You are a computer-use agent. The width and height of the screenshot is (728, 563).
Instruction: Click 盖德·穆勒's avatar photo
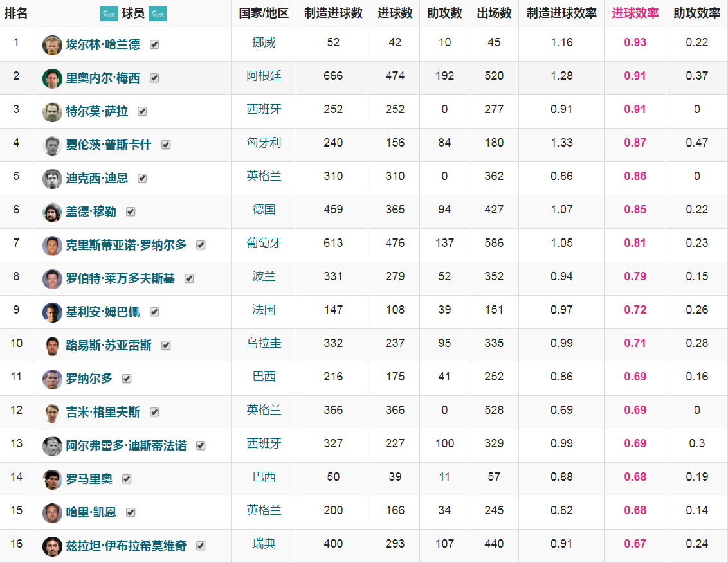(53, 211)
